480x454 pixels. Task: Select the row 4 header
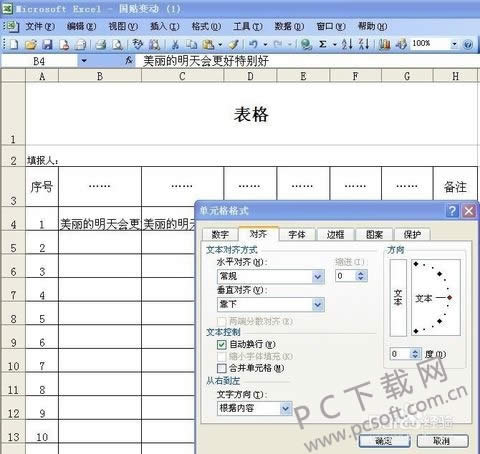pyautogui.click(x=13, y=218)
